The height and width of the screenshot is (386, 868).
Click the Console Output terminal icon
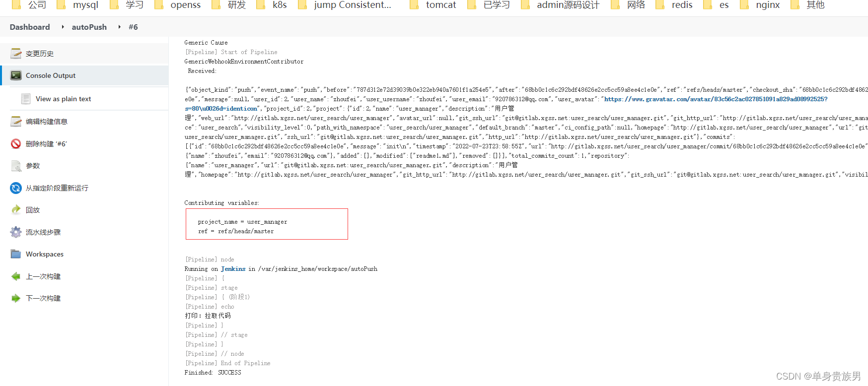[16, 75]
